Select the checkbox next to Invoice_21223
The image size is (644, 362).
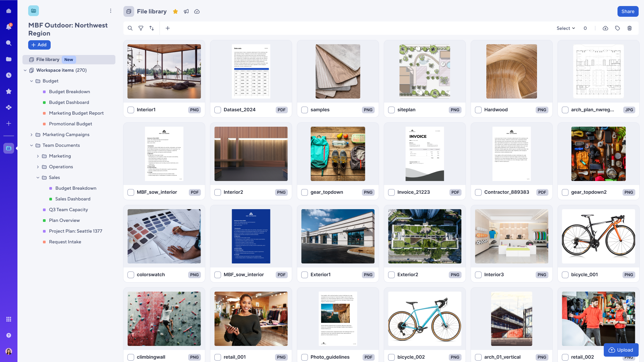click(x=391, y=192)
